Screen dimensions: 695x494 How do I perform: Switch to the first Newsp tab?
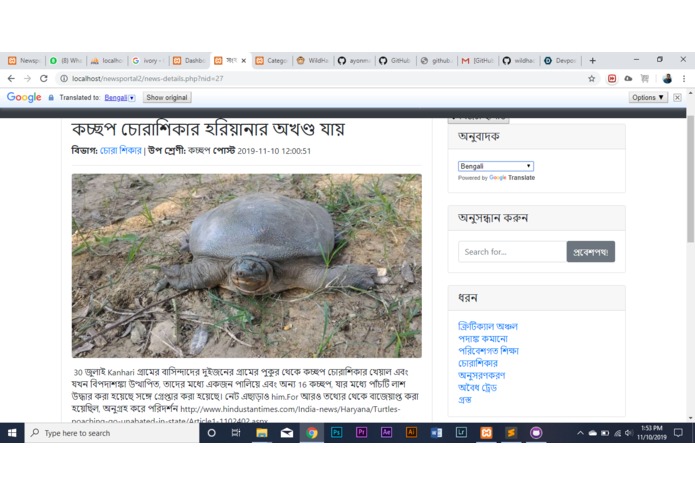point(25,61)
